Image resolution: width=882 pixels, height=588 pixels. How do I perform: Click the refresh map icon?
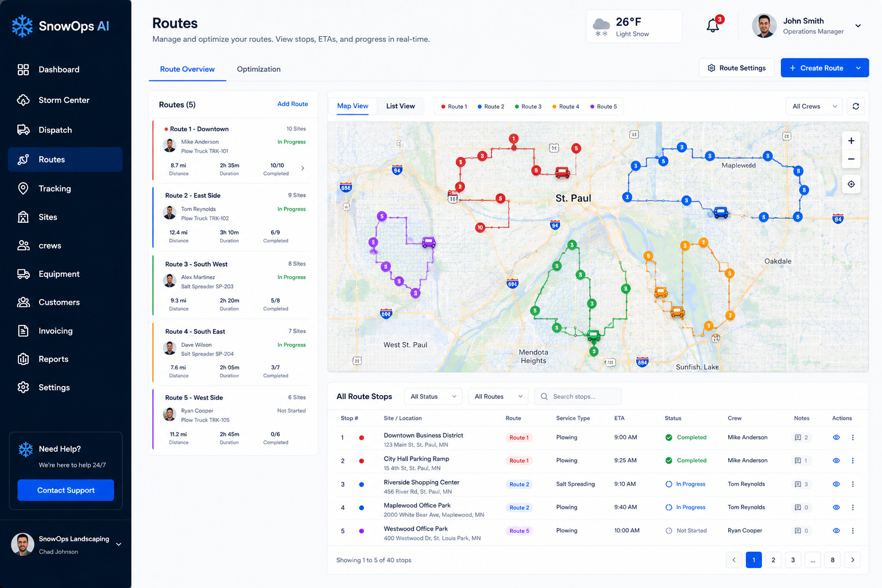(856, 106)
